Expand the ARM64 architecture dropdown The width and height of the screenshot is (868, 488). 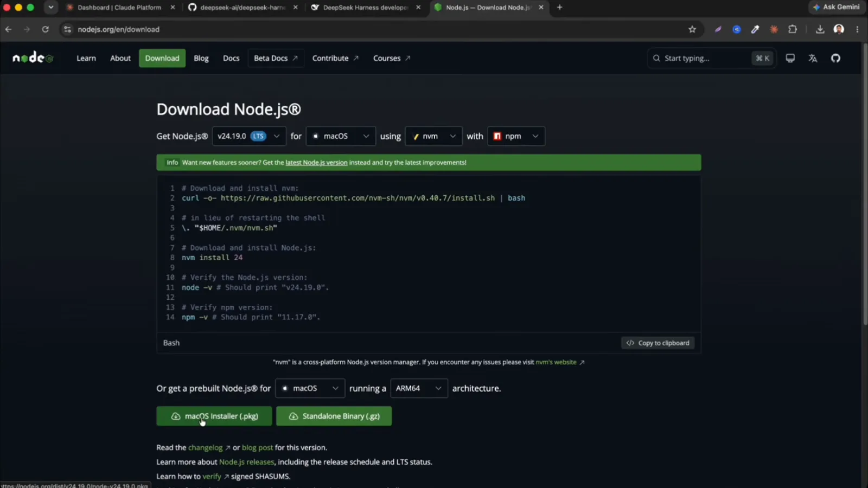(419, 388)
